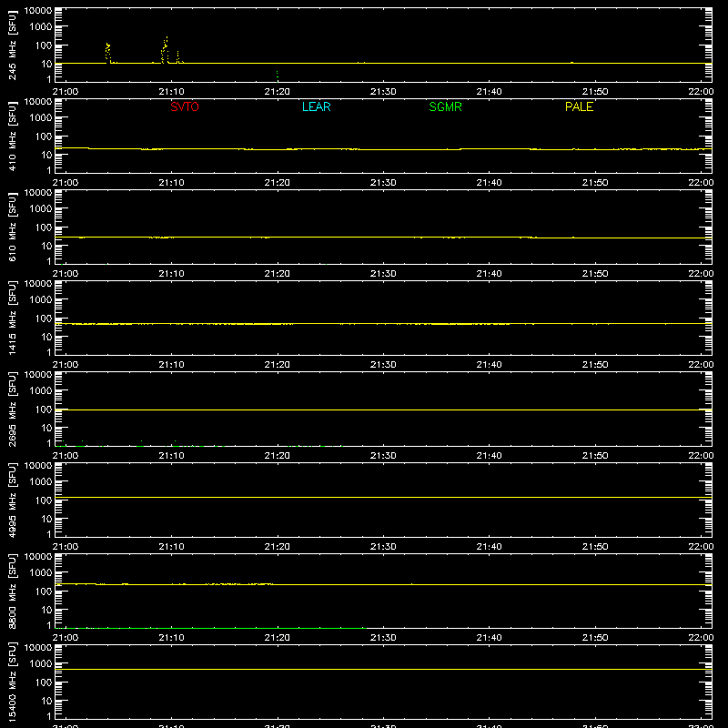Image resolution: width=728 pixels, height=728 pixels.
Task: Click 21:30 label under the 1415 MHz plot
Action: tap(383, 365)
